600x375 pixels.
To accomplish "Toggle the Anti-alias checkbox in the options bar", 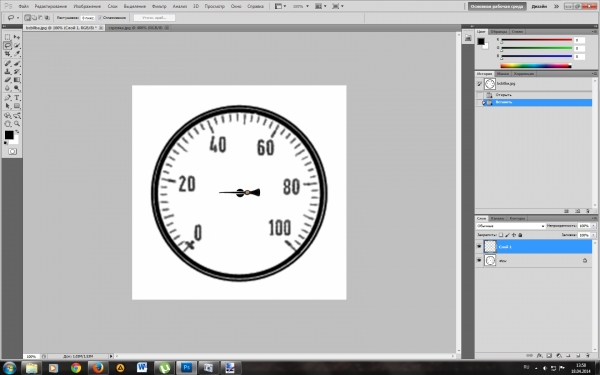I will click(x=100, y=18).
